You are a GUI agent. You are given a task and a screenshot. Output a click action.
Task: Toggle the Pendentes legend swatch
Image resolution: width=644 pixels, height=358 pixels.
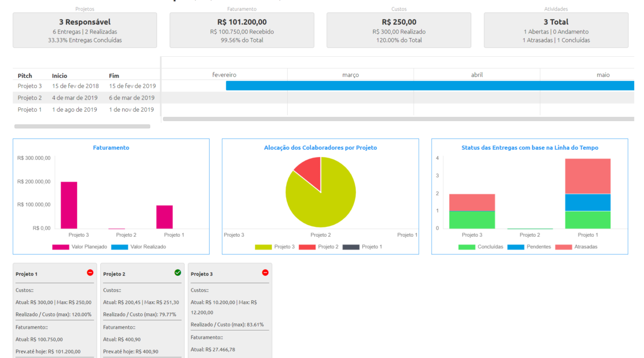click(x=515, y=247)
